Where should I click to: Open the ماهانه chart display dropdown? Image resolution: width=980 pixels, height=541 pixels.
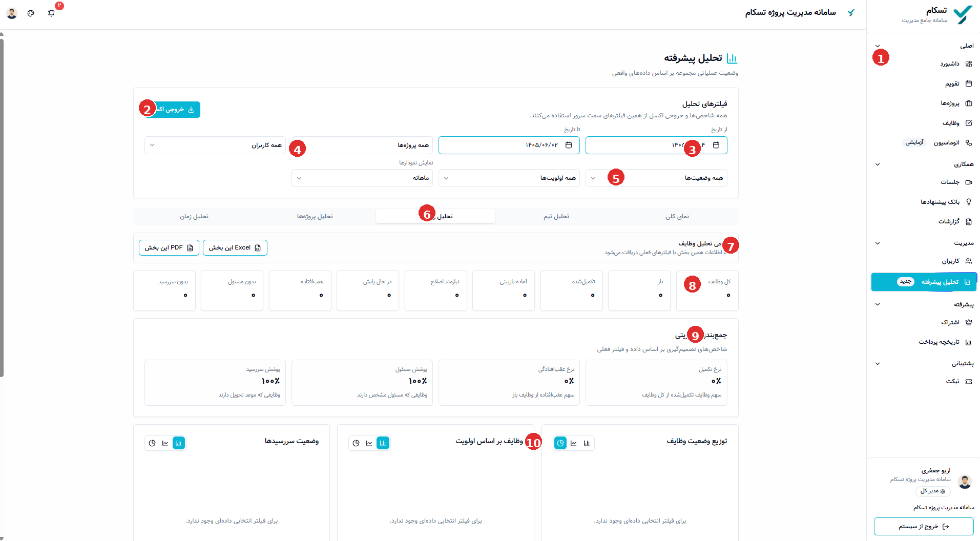(x=362, y=178)
